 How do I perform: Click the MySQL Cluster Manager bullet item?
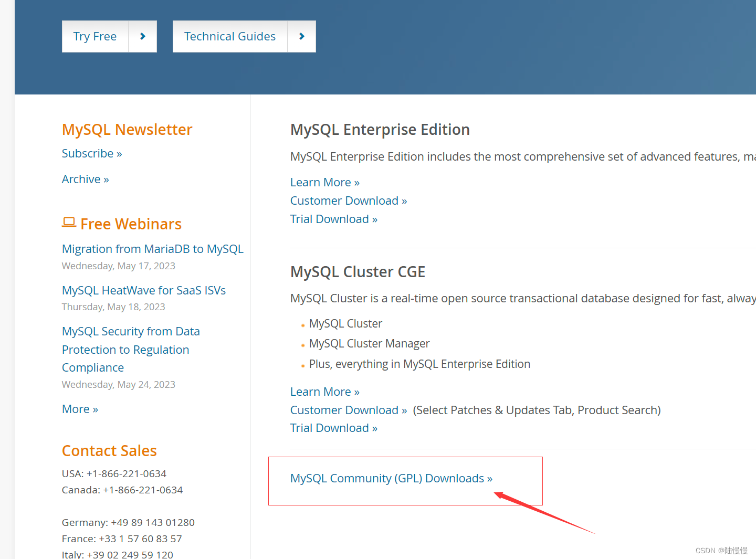(369, 344)
